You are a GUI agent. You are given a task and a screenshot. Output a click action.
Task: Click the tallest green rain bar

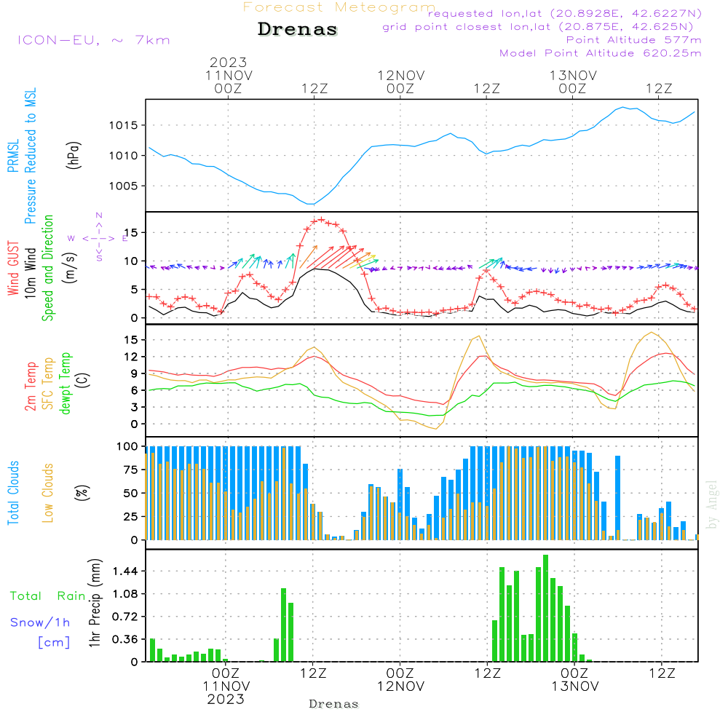[545, 608]
